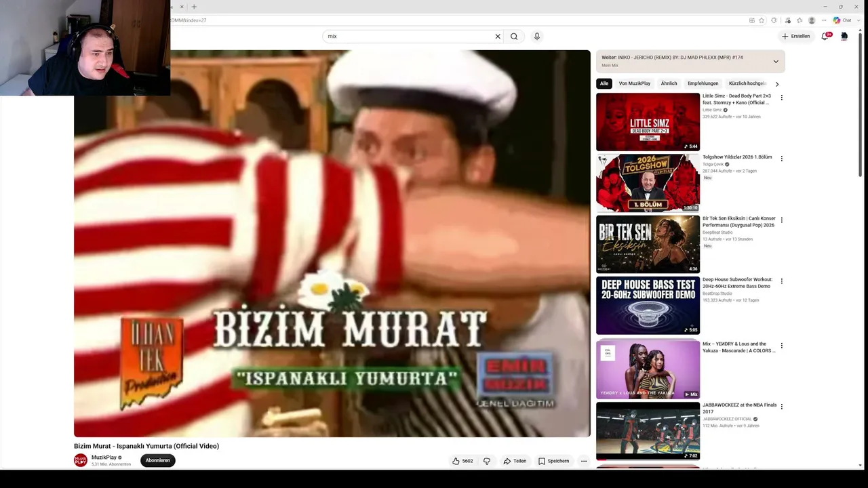Open the DeepBeat Studio channel link
Viewport: 868px width, 488px height.
pos(717,232)
